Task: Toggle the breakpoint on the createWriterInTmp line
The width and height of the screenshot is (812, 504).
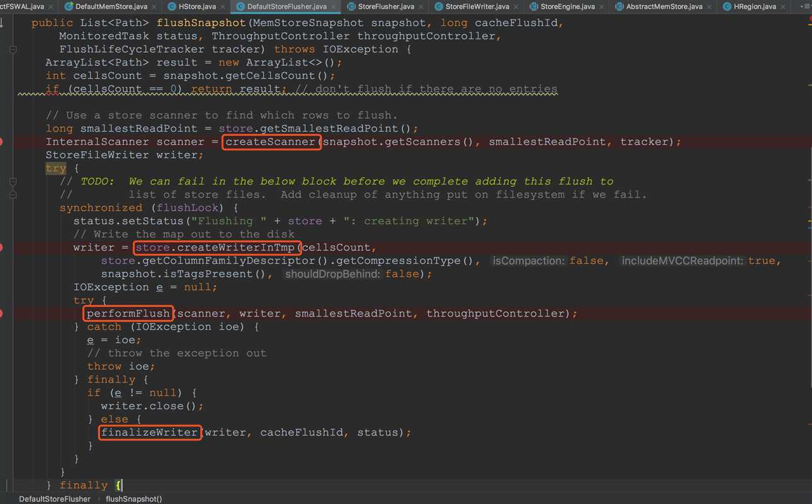Action: tap(2, 247)
